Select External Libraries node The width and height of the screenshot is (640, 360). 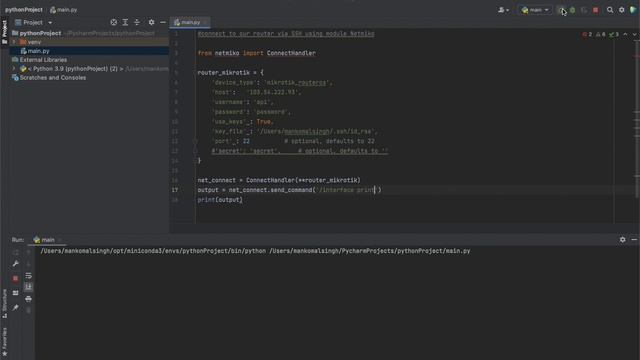[x=43, y=60]
